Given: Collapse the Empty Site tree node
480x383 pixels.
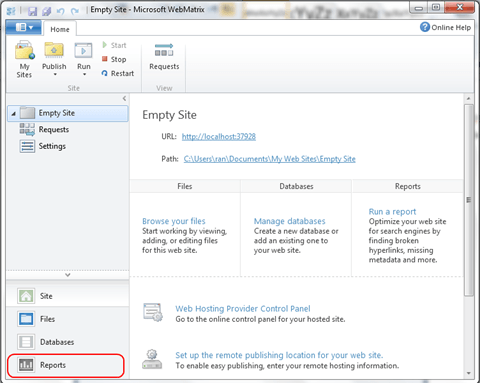Looking at the screenshot, I should [13, 114].
